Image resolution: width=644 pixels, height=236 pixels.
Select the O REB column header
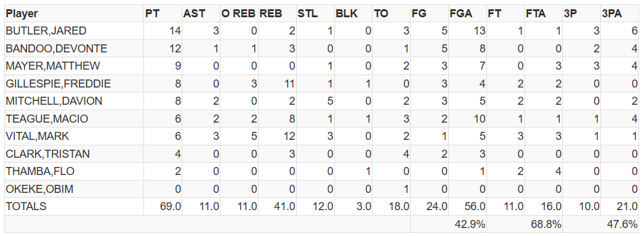(239, 14)
